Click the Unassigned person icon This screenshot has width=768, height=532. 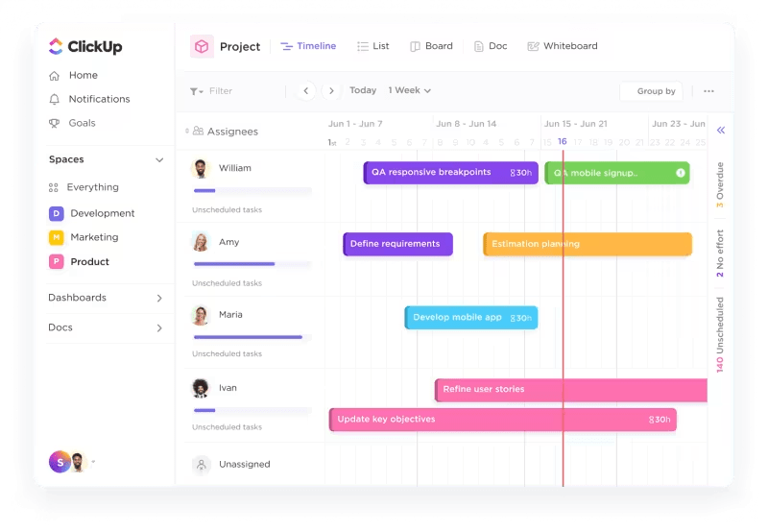point(202,465)
